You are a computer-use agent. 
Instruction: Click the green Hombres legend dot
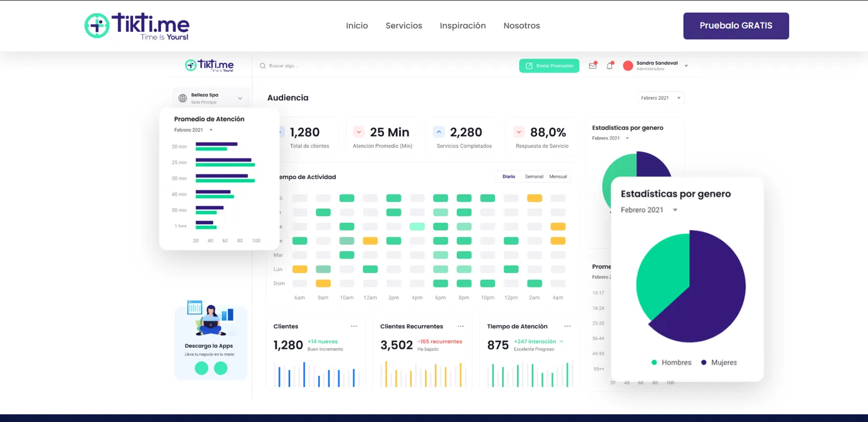[654, 362]
